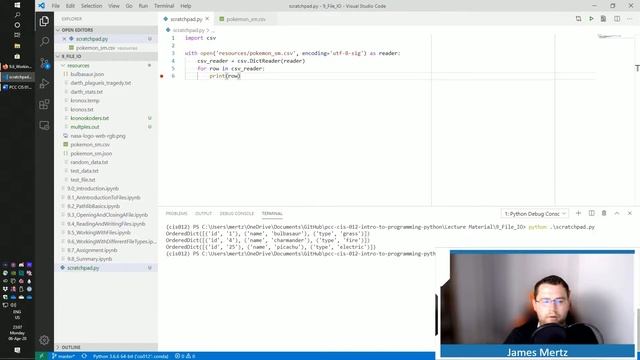The image size is (640, 360).
Task: Click the VS Code logo in title bar
Action: [42, 6]
